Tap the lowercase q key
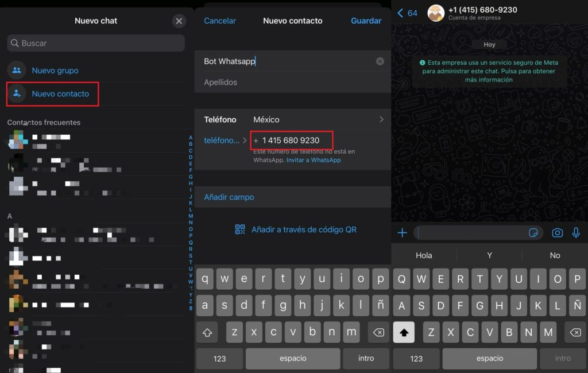588x373 pixels. pyautogui.click(x=205, y=279)
